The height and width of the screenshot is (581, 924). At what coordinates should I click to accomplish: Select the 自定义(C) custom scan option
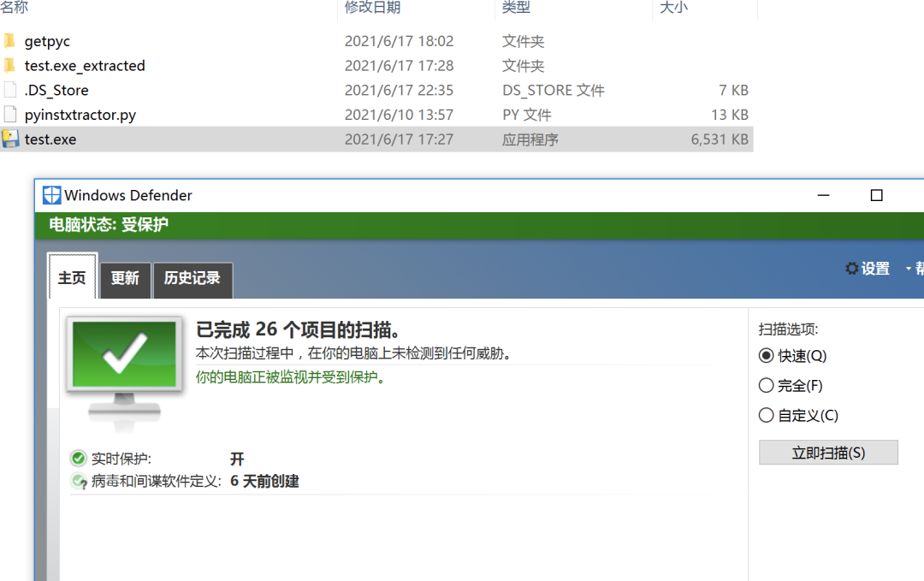click(766, 415)
